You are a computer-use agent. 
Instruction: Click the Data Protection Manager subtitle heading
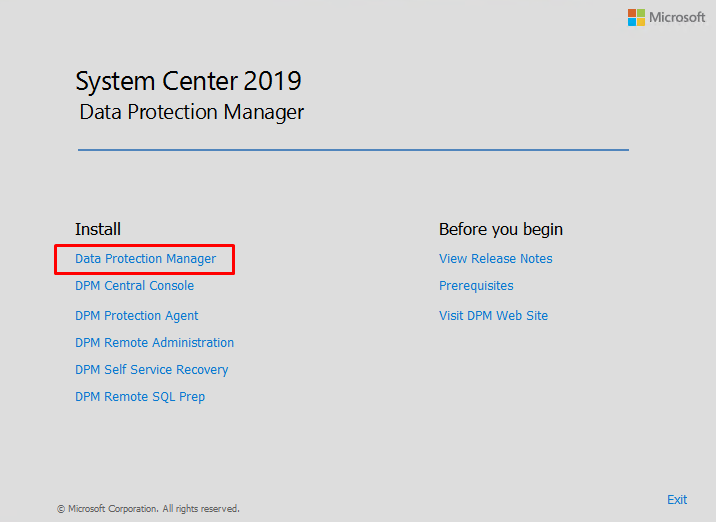click(x=191, y=112)
